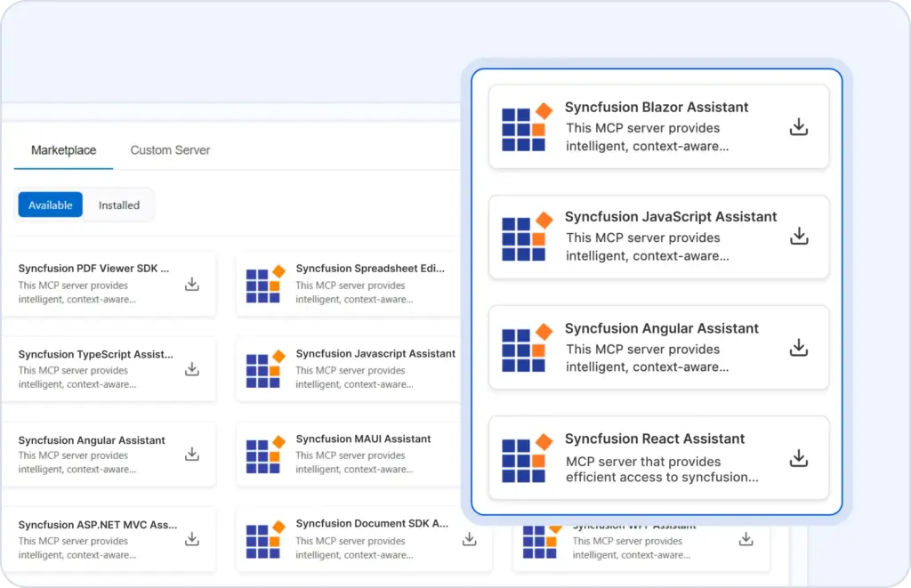Show Installed servers filter
This screenshot has height=588, width=911.
coord(119,205)
